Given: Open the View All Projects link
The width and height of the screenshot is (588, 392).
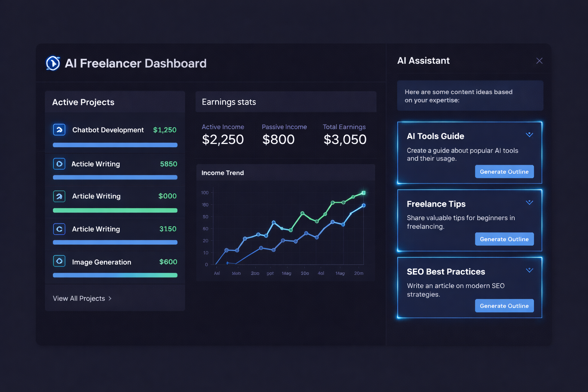Looking at the screenshot, I should coord(82,298).
